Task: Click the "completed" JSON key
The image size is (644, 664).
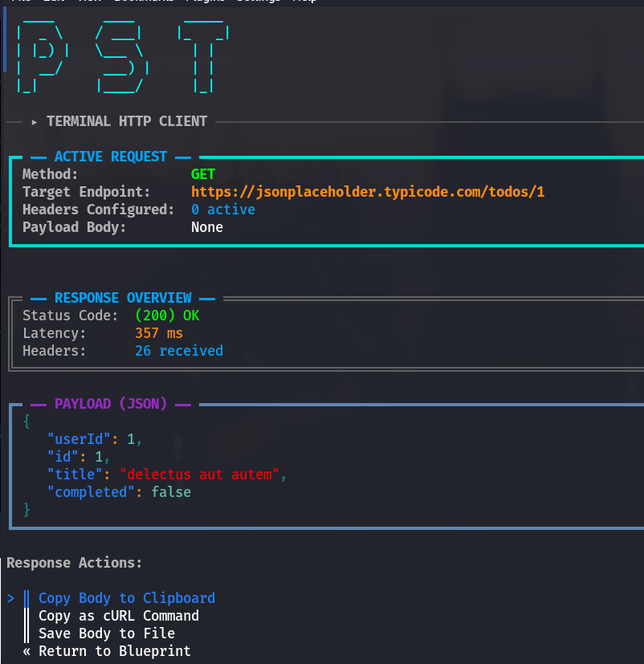Action: (91, 492)
